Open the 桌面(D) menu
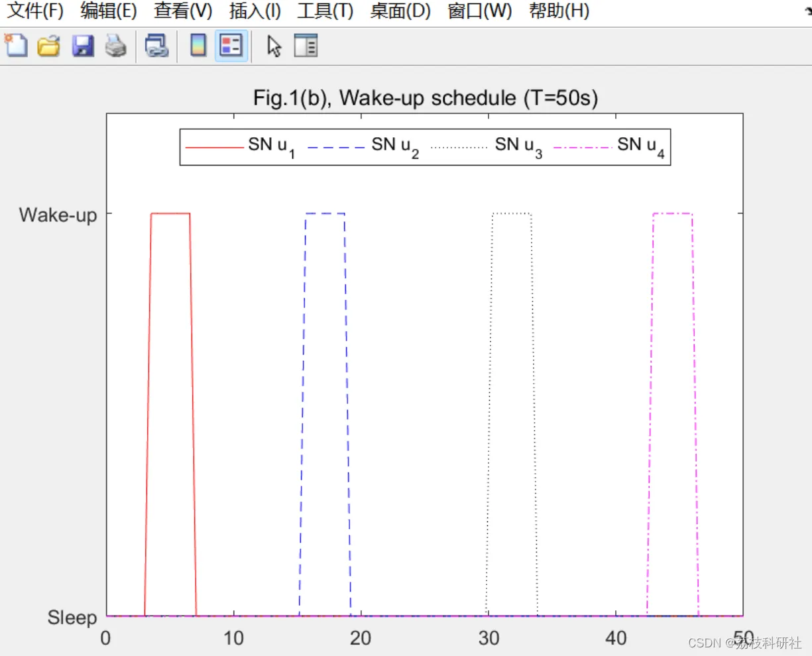Screen dimensions: 812x656 pos(400,11)
